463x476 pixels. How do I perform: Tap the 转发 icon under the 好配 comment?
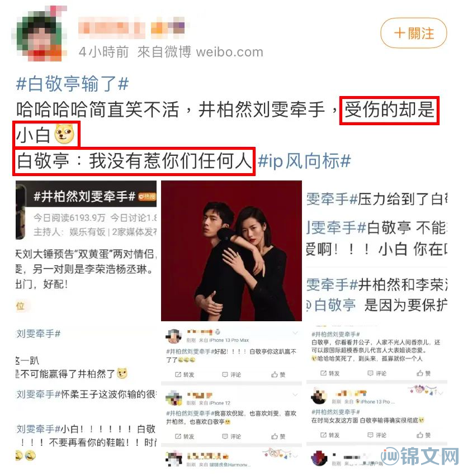tap(185, 375)
